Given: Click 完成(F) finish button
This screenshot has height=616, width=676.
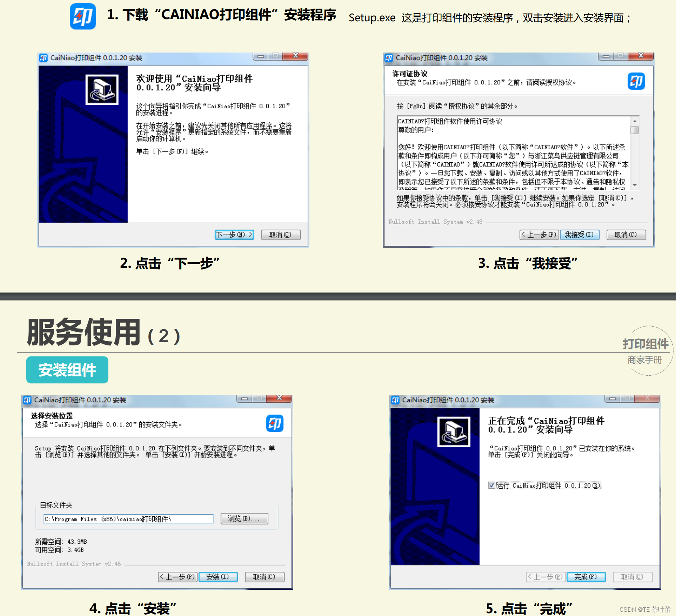Looking at the screenshot, I should tap(586, 577).
